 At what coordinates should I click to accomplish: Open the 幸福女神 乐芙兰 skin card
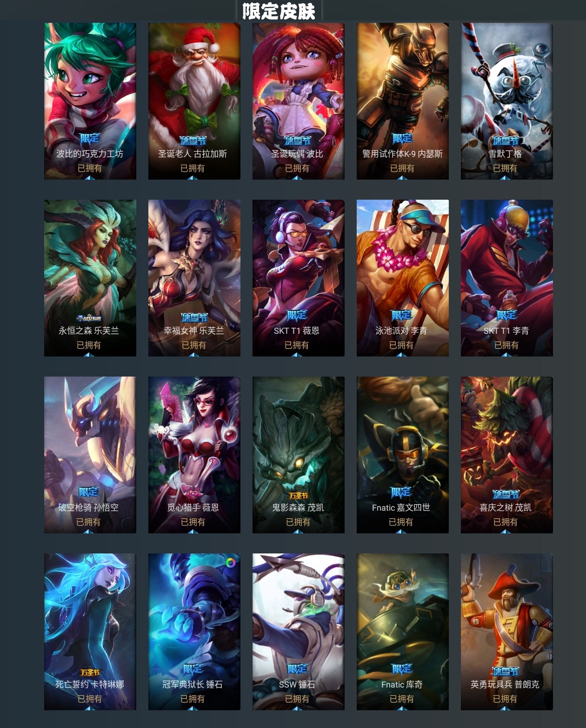pyautogui.click(x=194, y=278)
